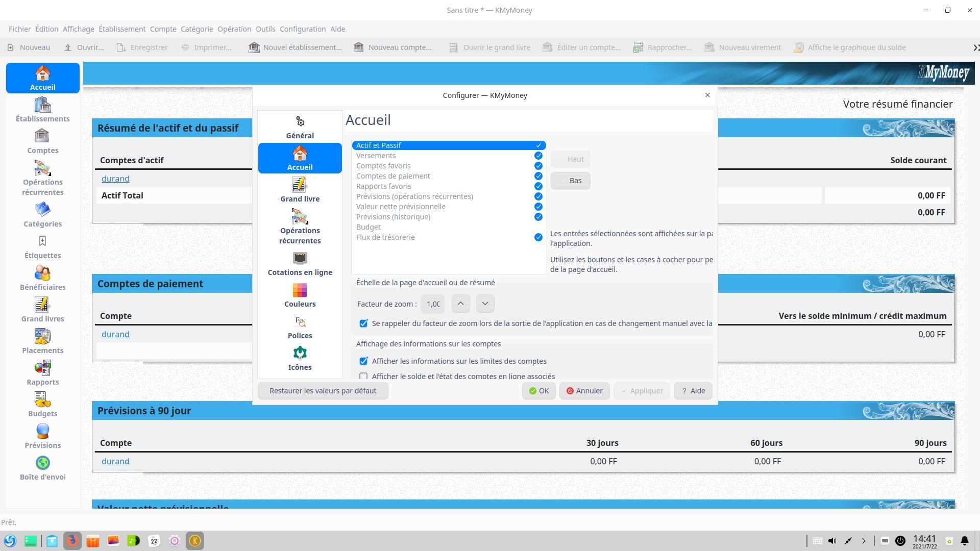Click Restaurer les valeurs par défaut
The height and width of the screenshot is (551, 980).
pos(323,391)
